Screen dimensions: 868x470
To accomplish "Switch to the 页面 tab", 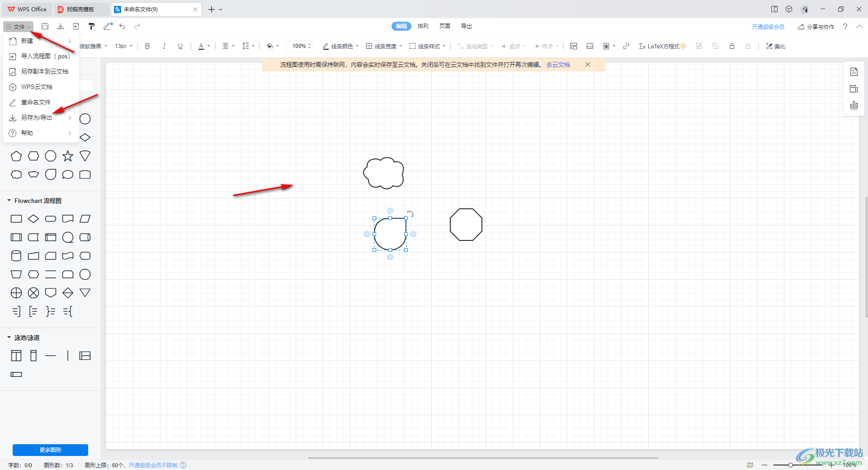I will (x=445, y=26).
